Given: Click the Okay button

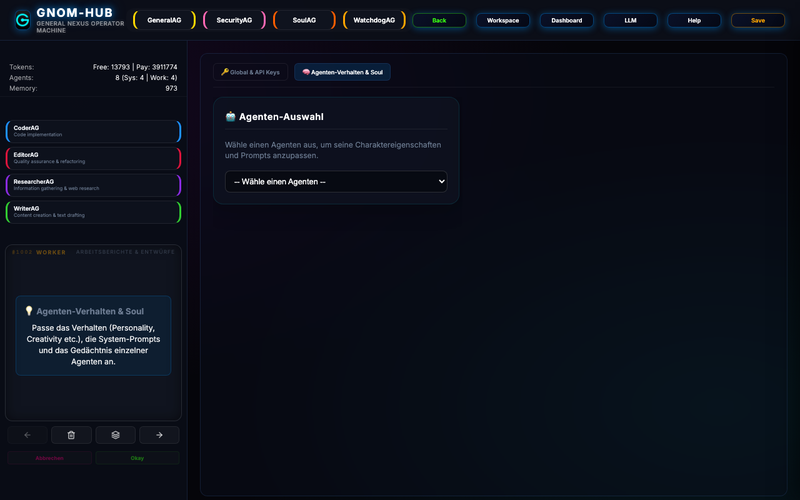Looking at the screenshot, I should tap(137, 458).
